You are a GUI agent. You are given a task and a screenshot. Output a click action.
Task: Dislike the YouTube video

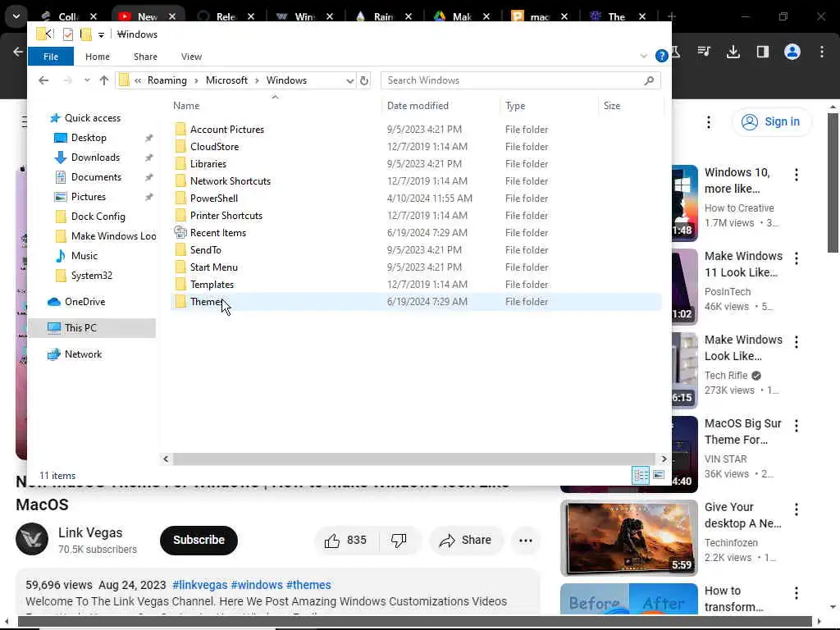[x=399, y=541]
